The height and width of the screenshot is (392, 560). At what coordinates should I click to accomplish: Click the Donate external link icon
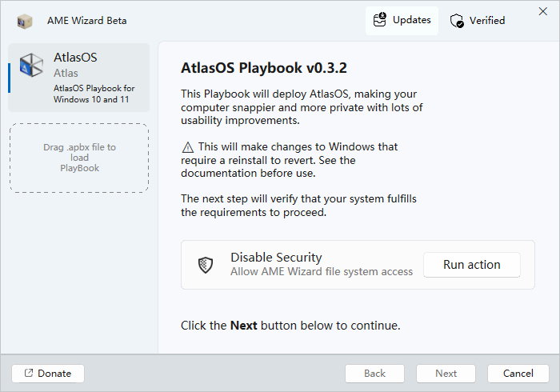(x=29, y=373)
